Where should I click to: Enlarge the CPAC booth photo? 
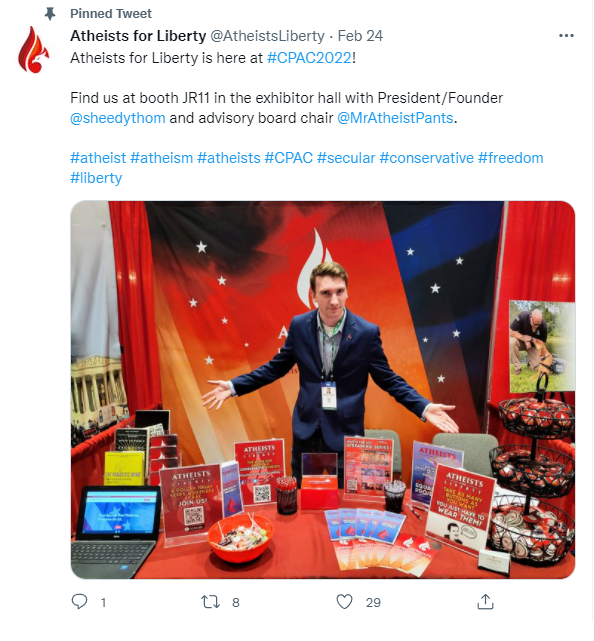click(x=323, y=390)
